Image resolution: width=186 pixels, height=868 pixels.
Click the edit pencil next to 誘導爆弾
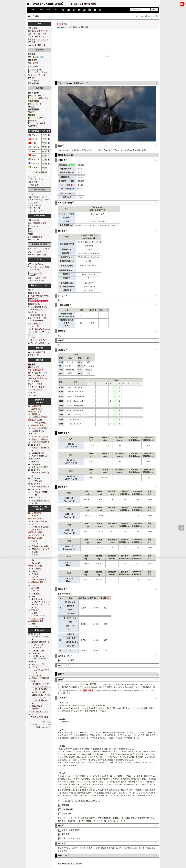[67, 487]
